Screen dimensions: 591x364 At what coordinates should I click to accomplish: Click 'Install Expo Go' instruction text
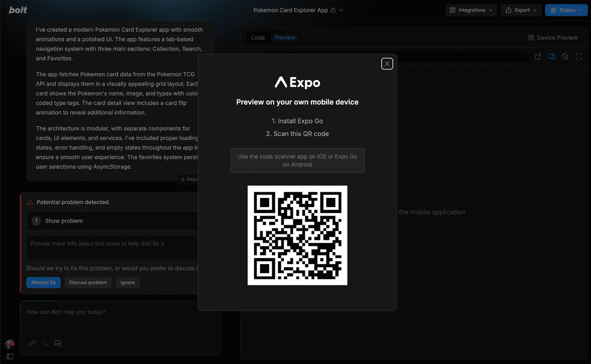[297, 121]
